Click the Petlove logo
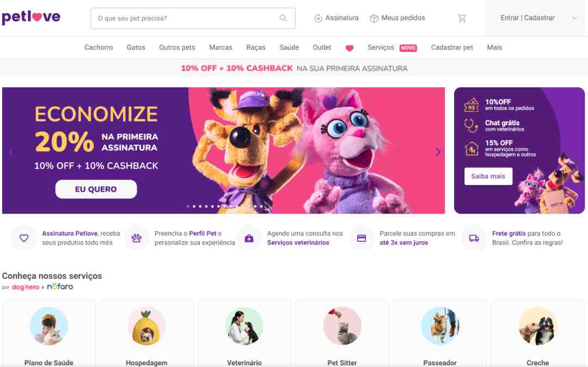 click(x=31, y=17)
